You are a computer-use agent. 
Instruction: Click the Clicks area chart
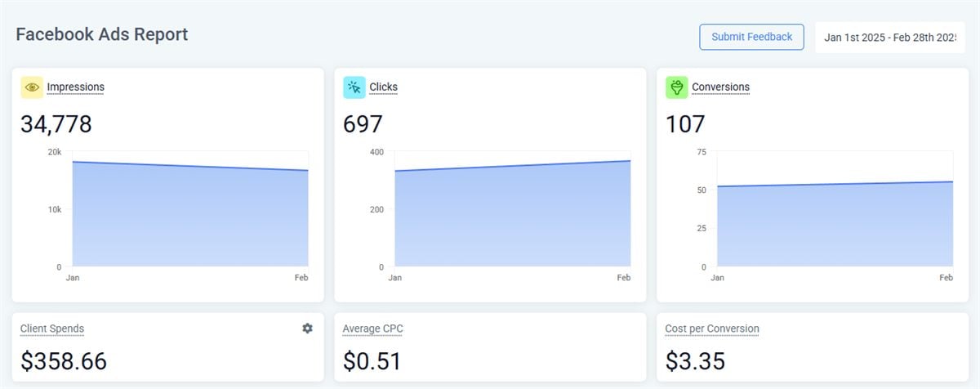[513, 214]
